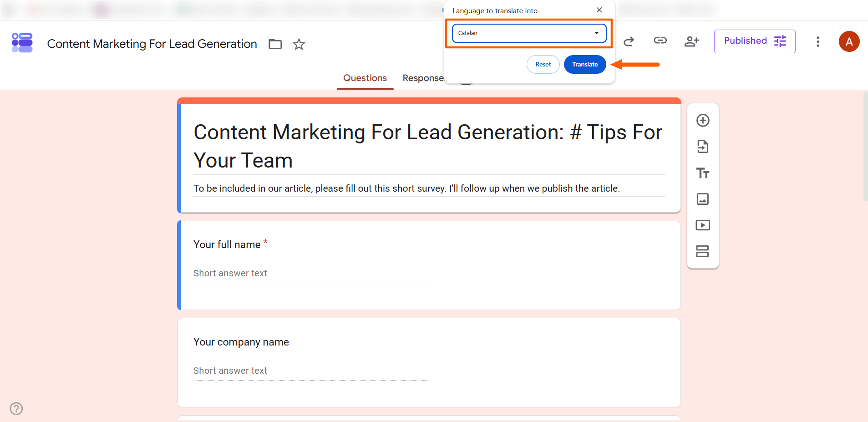Click the Reset button
868x422 pixels.
click(x=543, y=64)
